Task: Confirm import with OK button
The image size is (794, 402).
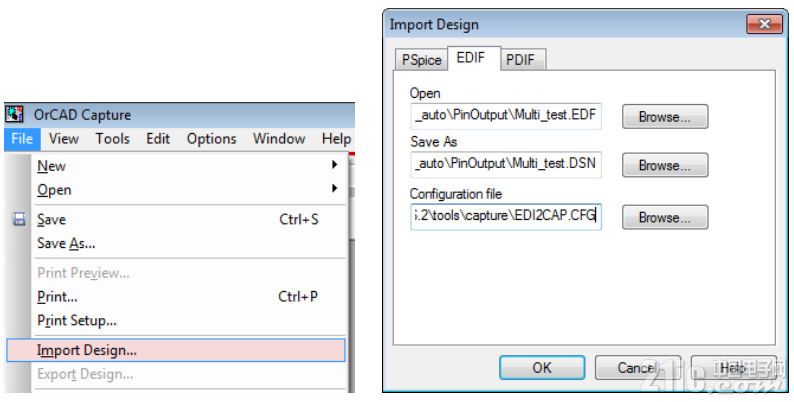Action: click(542, 367)
